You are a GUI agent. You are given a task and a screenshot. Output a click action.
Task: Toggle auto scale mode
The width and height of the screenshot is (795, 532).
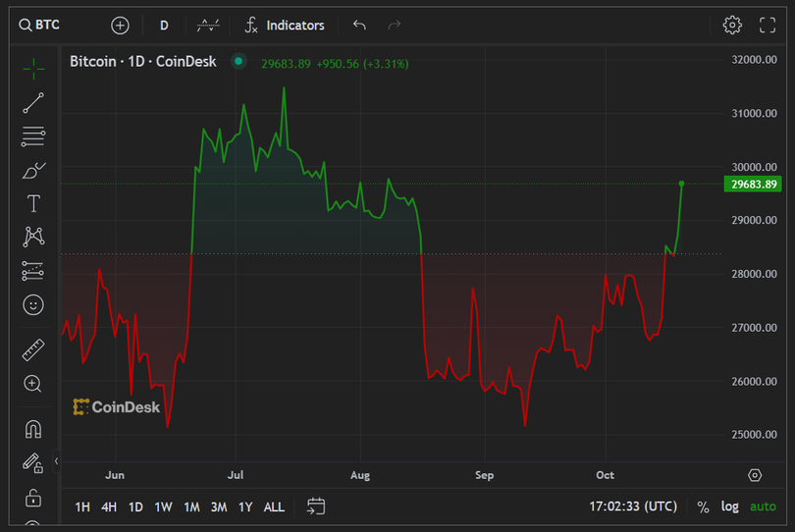[x=763, y=506]
